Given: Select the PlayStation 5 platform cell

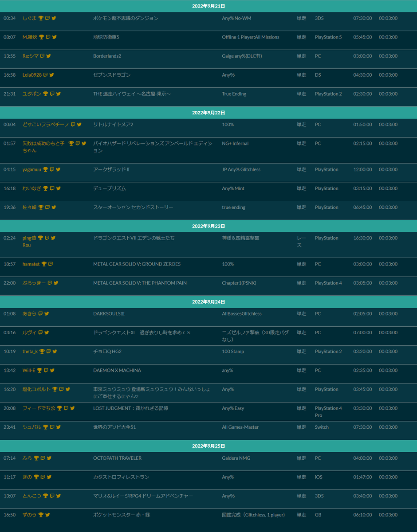Looking at the screenshot, I should [328, 37].
